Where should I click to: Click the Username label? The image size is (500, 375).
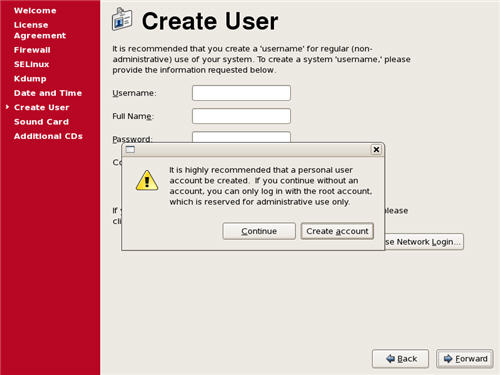coord(134,93)
